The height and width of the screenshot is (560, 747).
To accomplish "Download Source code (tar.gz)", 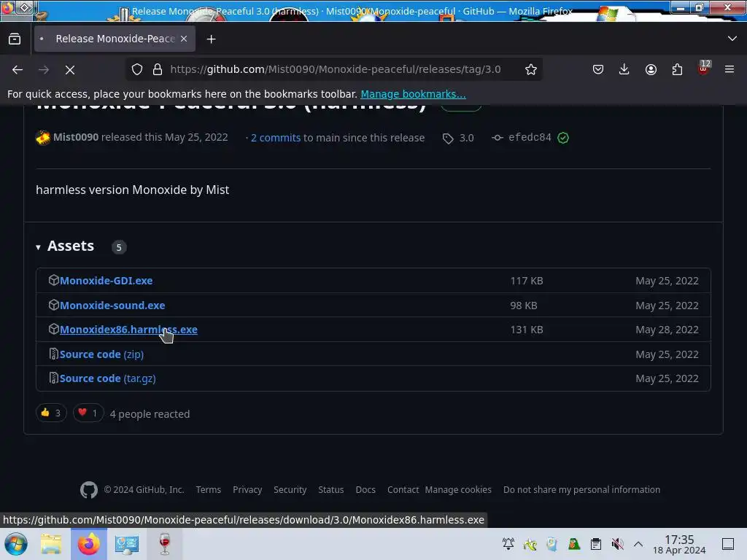I will [108, 378].
